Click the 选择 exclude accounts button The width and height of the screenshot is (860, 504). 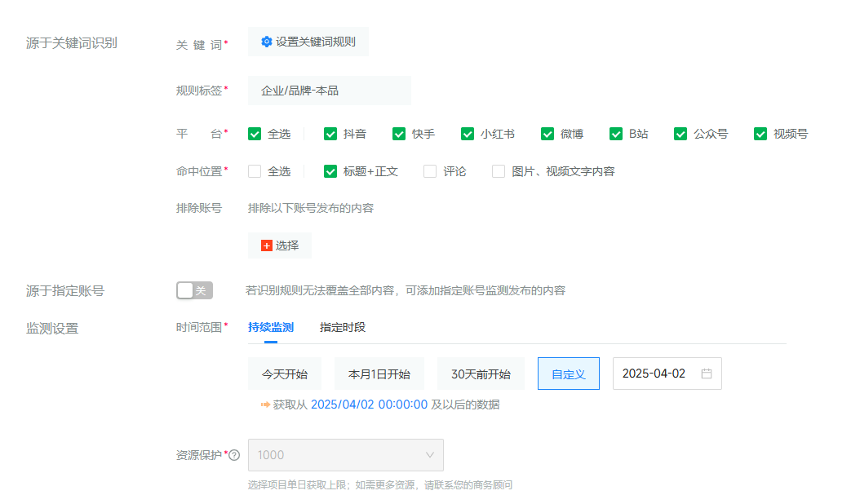tap(280, 245)
